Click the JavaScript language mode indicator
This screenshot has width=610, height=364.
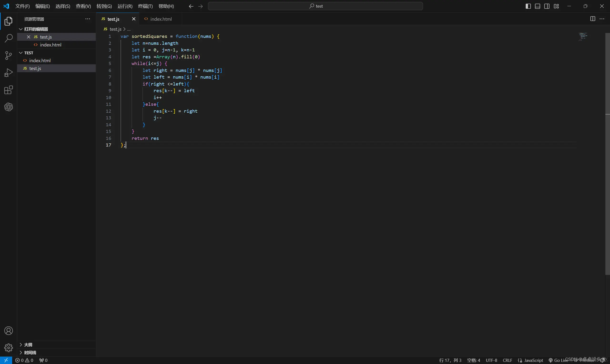tap(533, 360)
